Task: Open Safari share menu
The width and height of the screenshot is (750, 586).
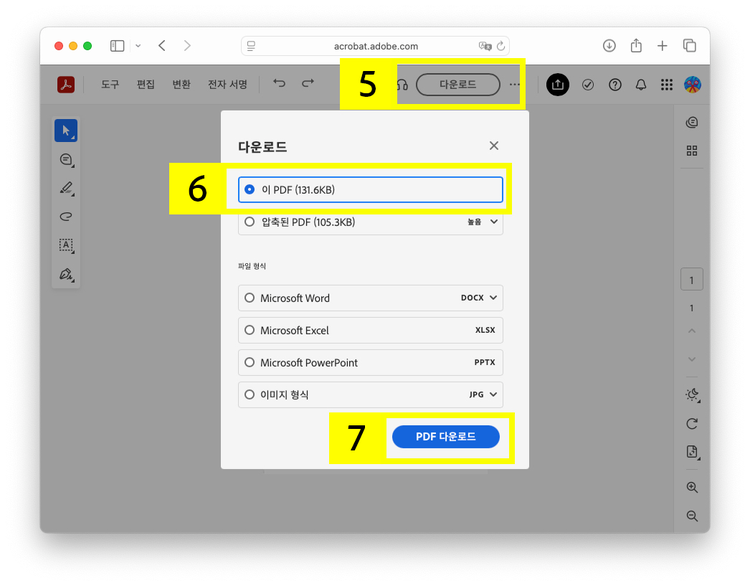Action: click(x=636, y=46)
